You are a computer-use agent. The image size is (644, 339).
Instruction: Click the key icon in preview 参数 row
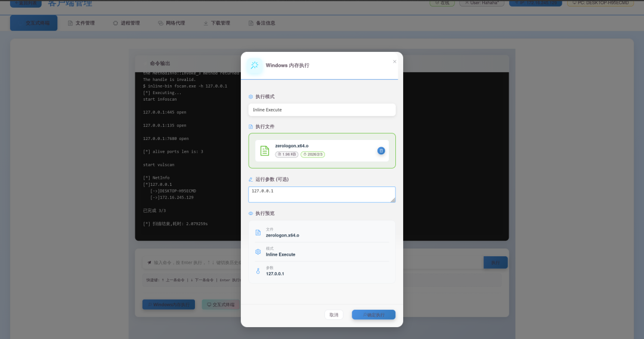click(x=258, y=271)
